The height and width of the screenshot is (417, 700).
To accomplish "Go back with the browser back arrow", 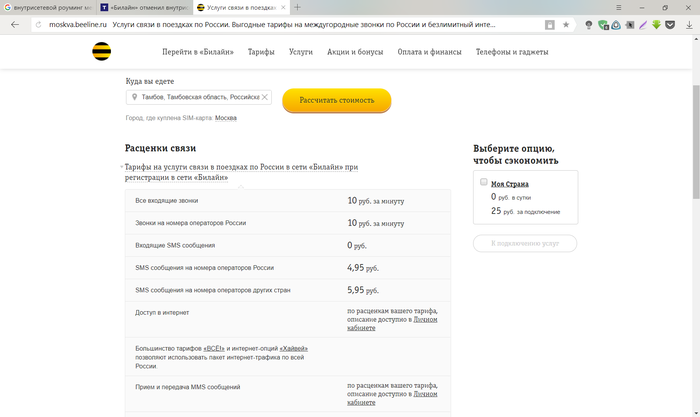I will (14, 24).
